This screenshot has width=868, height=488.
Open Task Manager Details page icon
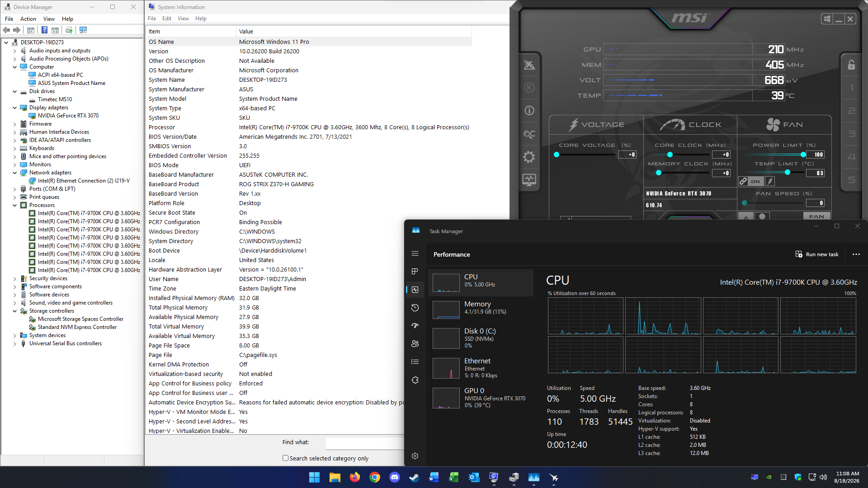415,362
